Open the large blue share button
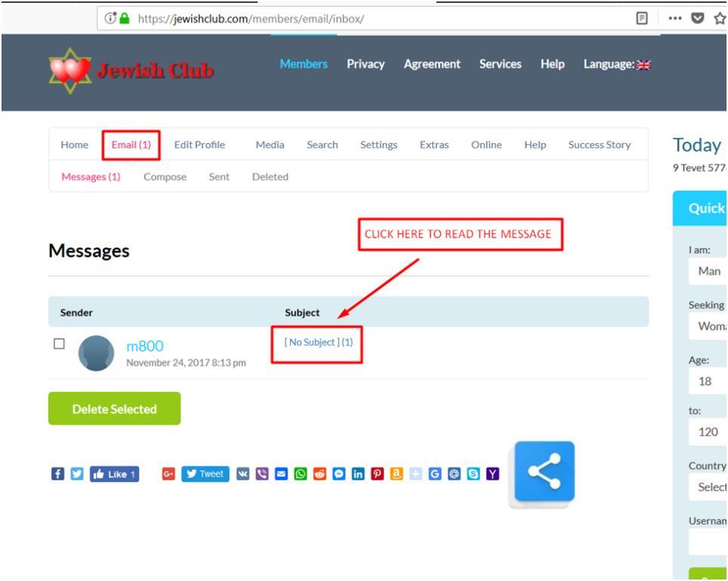Screen dimensions: 728x581 coord(544,472)
